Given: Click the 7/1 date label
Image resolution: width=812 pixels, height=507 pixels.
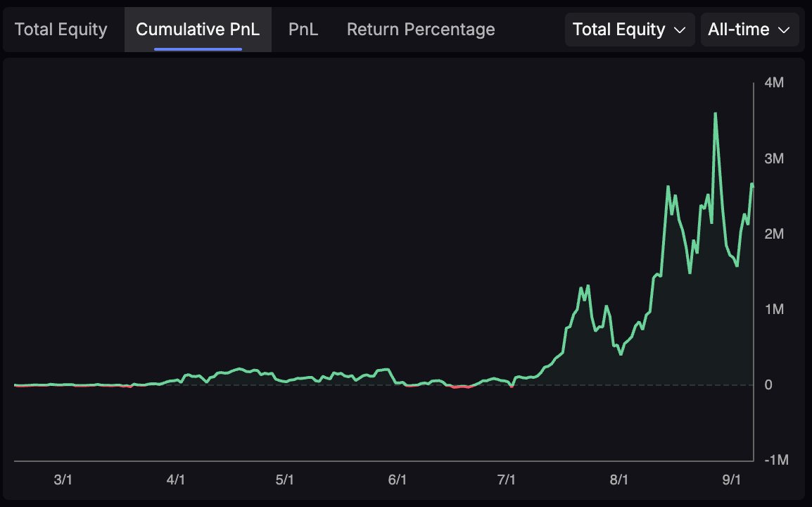Looking at the screenshot, I should tap(507, 480).
